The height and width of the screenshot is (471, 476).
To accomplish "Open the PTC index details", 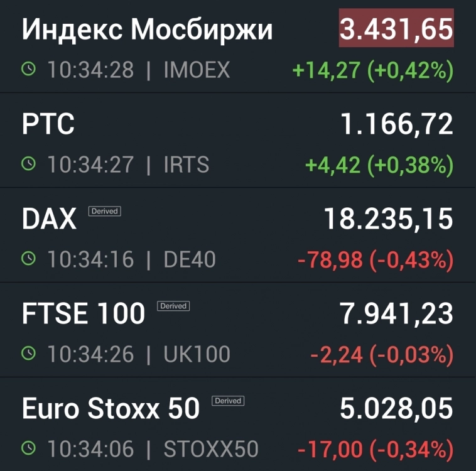I will tap(48, 124).
